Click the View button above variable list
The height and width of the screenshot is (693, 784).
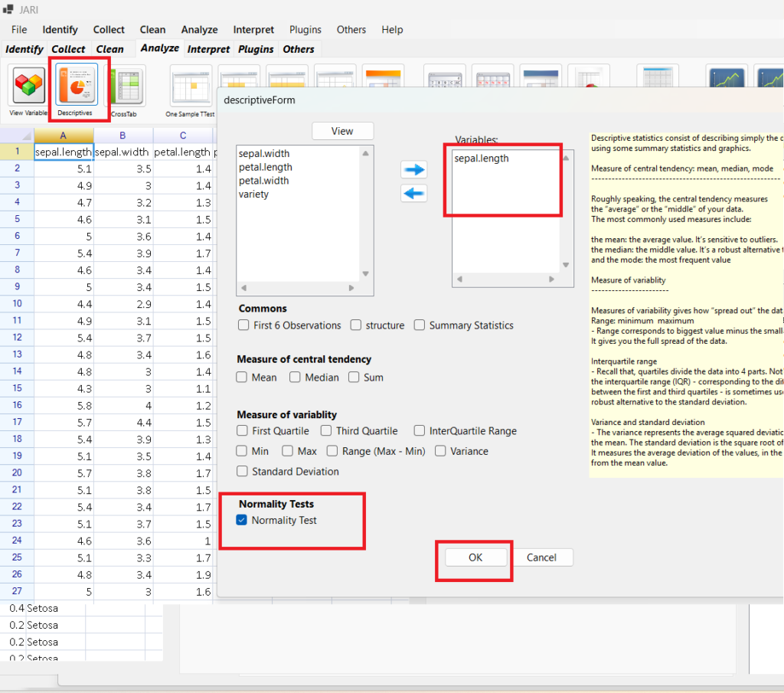click(342, 131)
